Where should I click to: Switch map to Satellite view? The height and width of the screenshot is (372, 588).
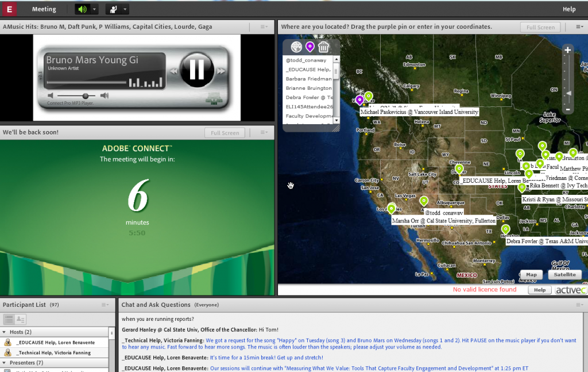pos(564,274)
